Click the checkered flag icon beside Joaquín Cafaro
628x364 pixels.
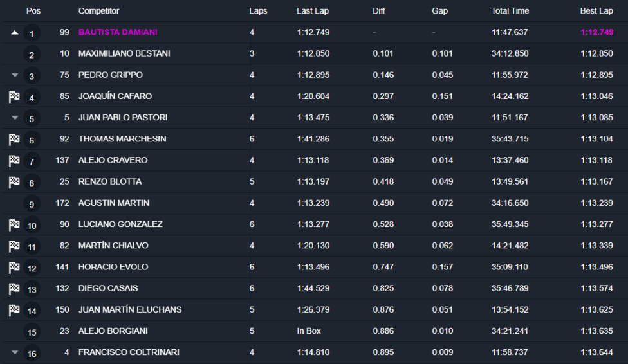pos(14,96)
